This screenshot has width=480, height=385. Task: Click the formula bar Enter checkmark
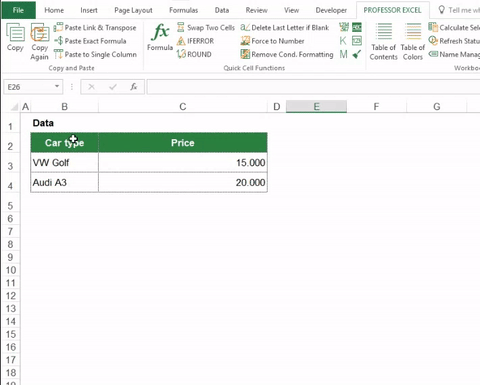coord(113,87)
